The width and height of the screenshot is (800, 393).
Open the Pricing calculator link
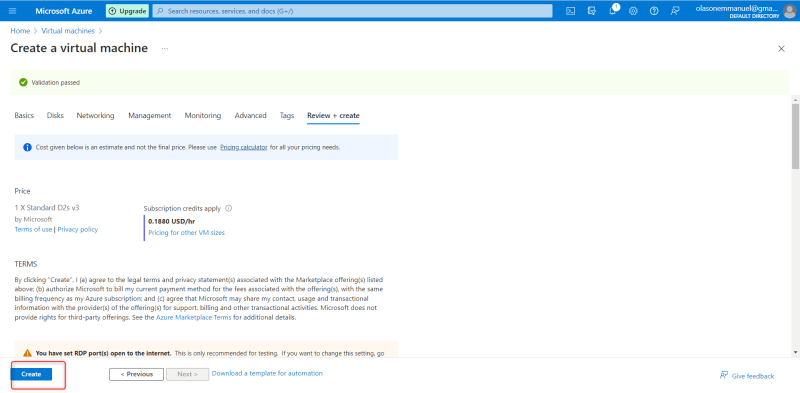tap(243, 148)
